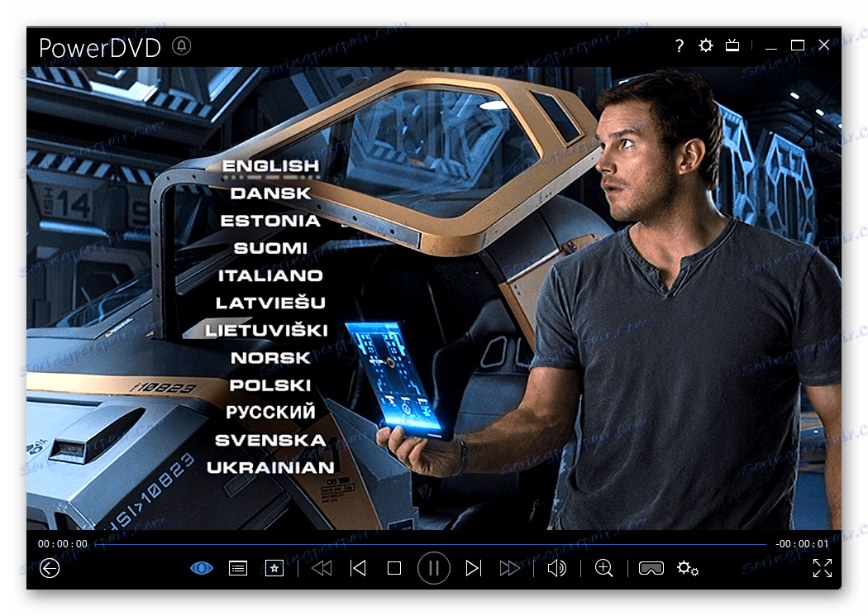This screenshot has width=868, height=616.
Task: Jump to previous chapter
Action: [x=358, y=568]
